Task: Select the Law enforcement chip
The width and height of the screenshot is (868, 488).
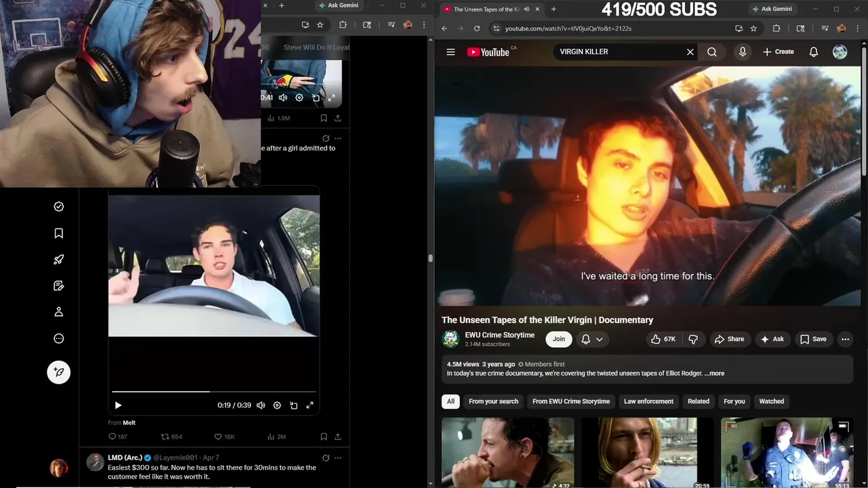Action: click(649, 401)
